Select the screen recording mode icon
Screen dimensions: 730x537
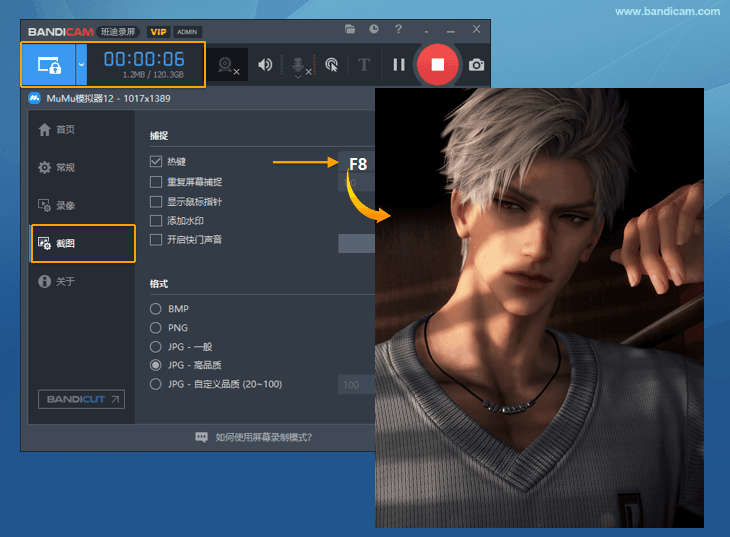coord(48,65)
